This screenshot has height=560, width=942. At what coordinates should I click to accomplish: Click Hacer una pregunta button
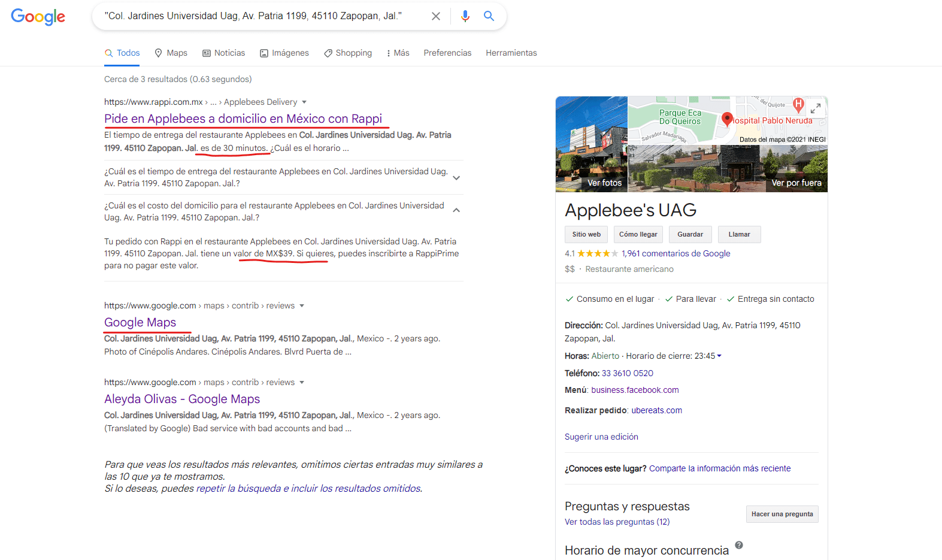point(782,514)
